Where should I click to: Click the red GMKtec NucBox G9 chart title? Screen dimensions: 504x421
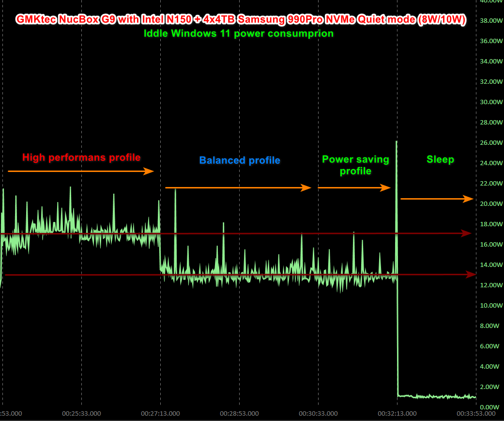tap(241, 20)
